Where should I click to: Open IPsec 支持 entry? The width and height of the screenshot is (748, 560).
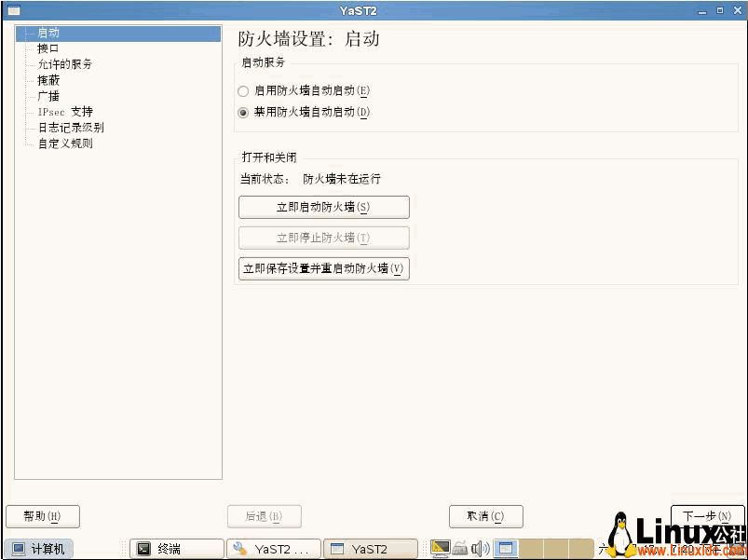click(65, 112)
